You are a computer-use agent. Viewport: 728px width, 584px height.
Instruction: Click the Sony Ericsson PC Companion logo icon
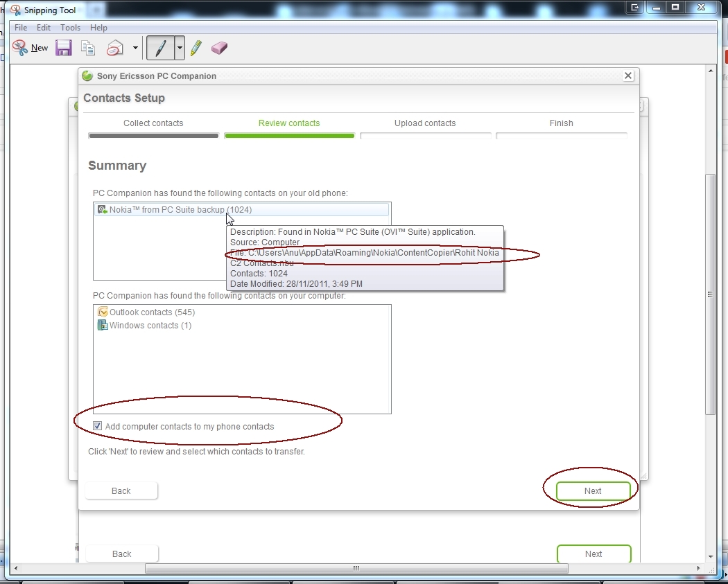coord(87,76)
